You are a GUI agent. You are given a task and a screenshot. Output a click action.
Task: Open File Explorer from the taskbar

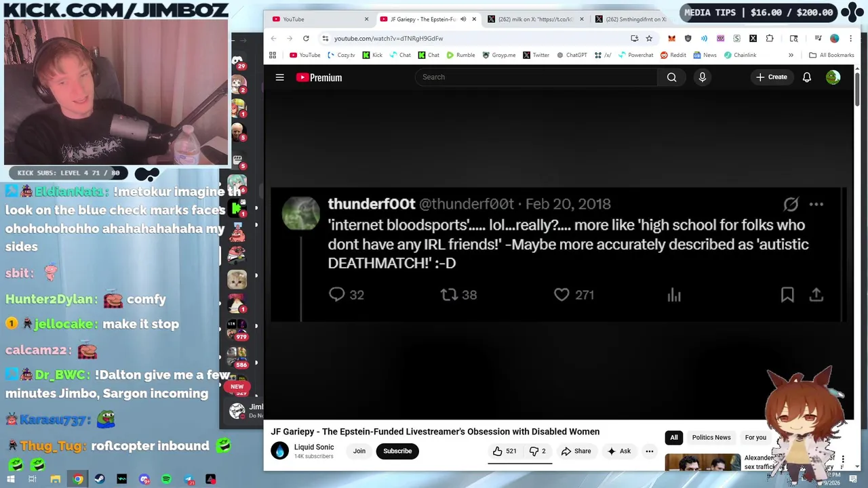pos(55,479)
